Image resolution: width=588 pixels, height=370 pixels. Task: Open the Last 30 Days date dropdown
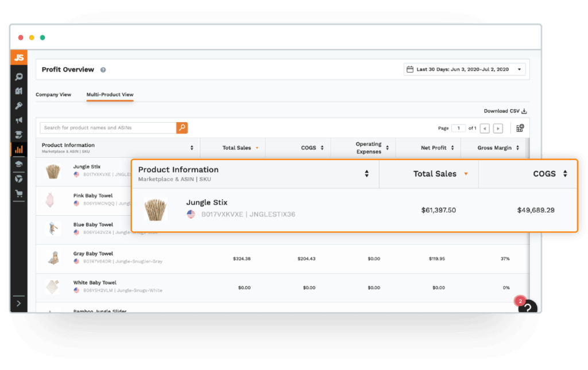464,69
